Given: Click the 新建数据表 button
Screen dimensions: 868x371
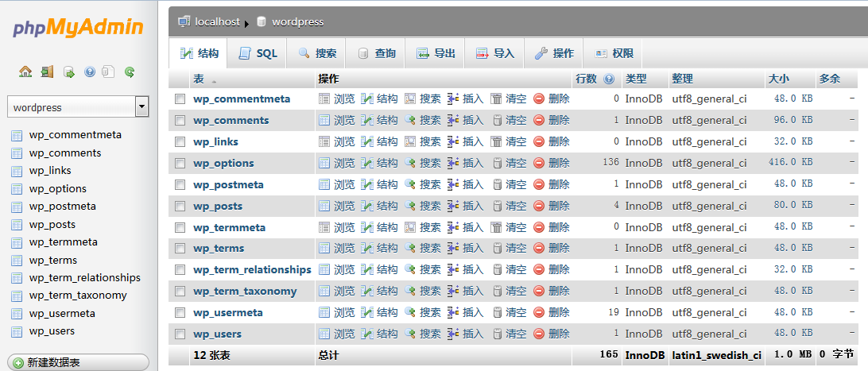Looking at the screenshot, I should click(x=78, y=363).
